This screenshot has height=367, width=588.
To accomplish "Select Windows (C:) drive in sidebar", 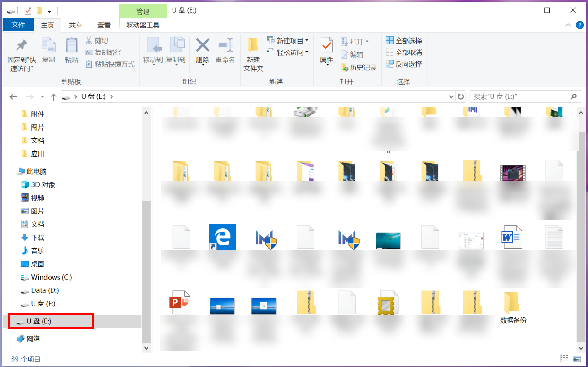I will (51, 277).
